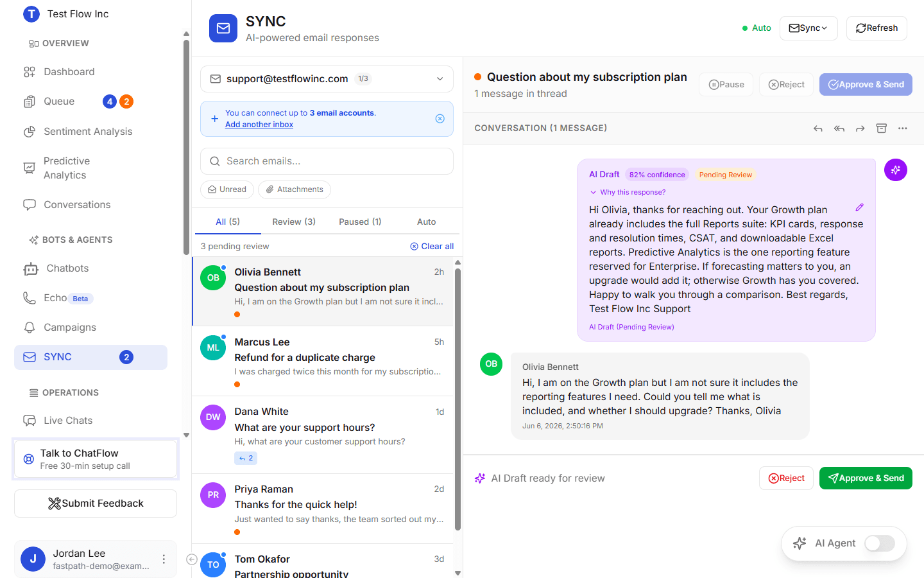Toggle the AI Agent switch
The width and height of the screenshot is (924, 578).
880,543
